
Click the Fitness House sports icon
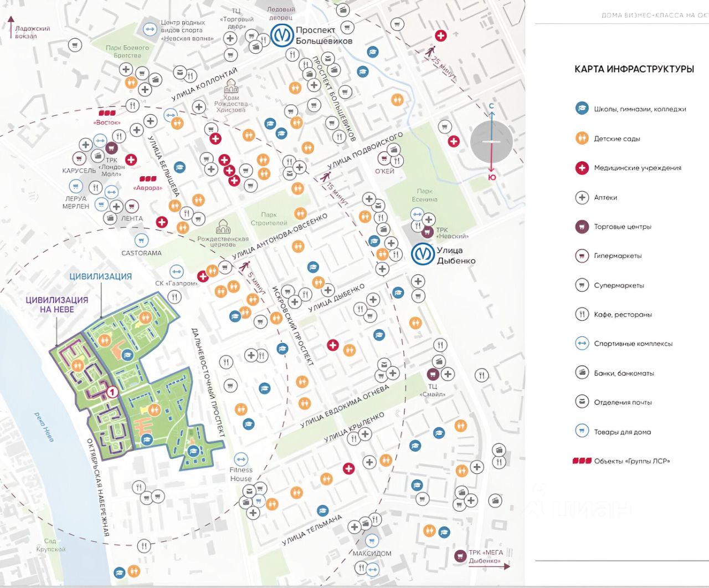[240, 459]
